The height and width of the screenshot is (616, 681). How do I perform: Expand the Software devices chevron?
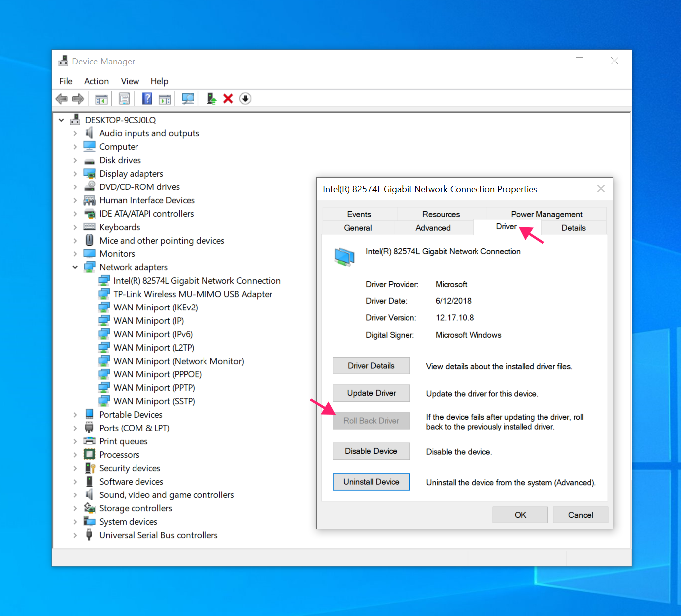[x=75, y=482]
